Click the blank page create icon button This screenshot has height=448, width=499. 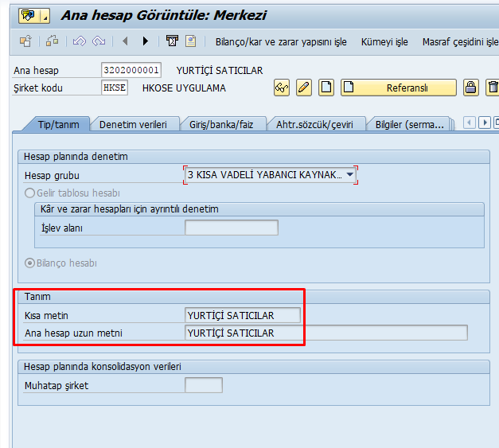[326, 88]
